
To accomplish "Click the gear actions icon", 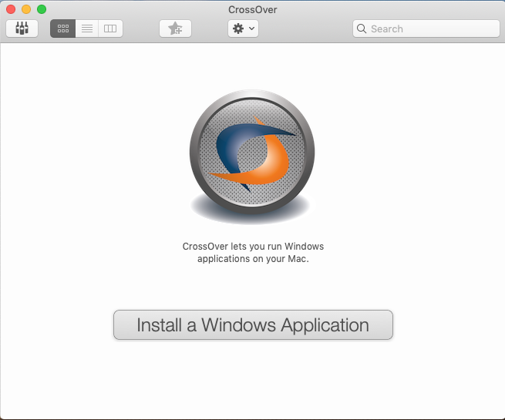I will 237,29.
